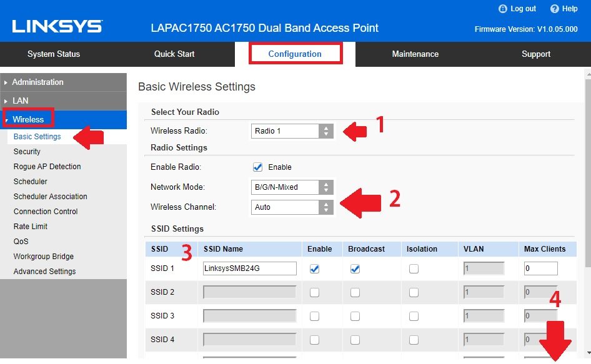Open Rogue AP Detection page
The width and height of the screenshot is (591, 364).
coord(47,167)
